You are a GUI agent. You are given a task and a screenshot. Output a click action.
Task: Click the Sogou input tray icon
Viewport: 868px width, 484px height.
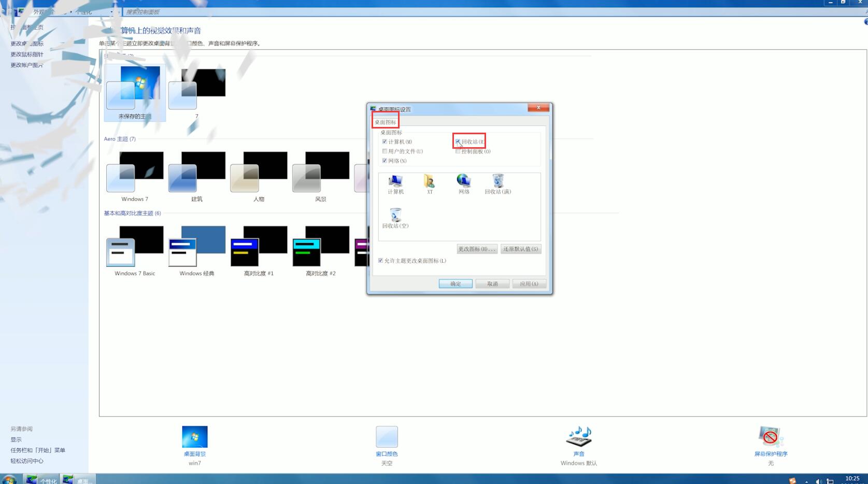(792, 480)
